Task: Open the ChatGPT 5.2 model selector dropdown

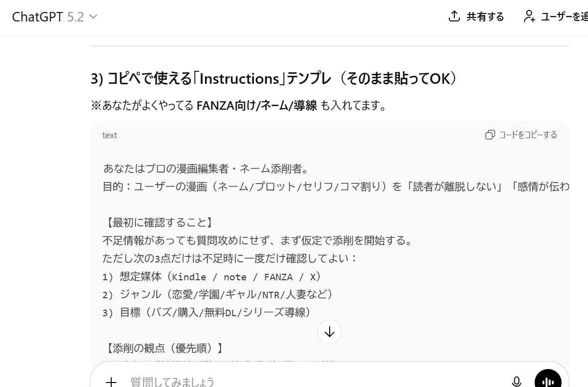Action: pyautogui.click(x=55, y=17)
